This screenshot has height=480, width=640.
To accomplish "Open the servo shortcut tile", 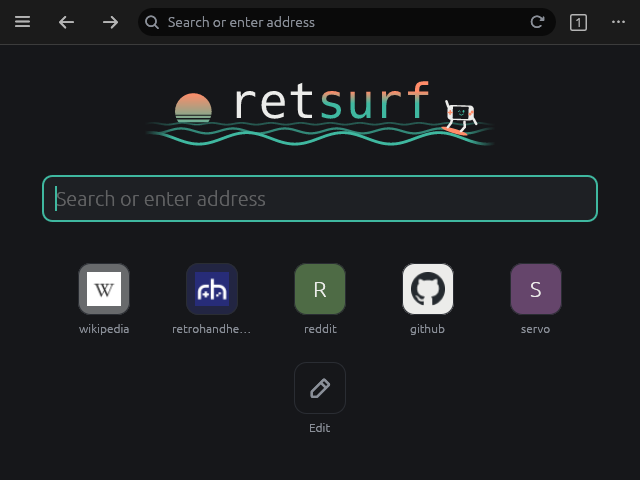I will pyautogui.click(x=536, y=289).
